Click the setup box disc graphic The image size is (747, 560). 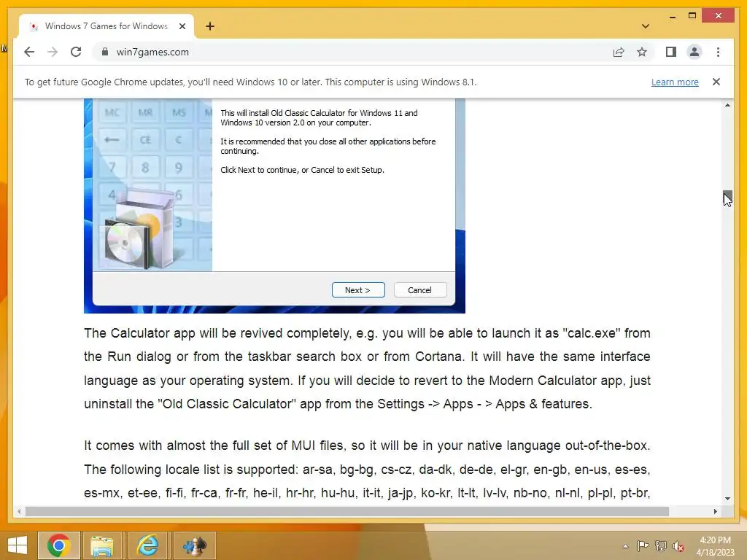(139, 228)
